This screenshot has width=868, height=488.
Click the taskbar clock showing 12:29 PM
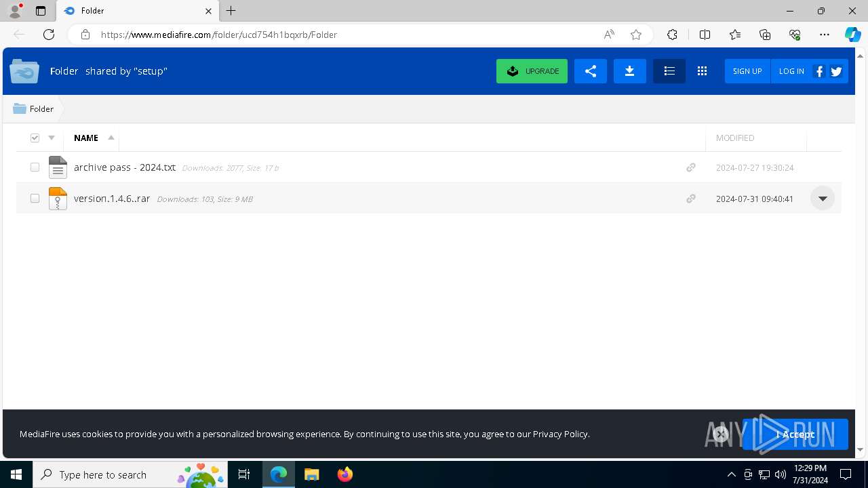[810, 474]
